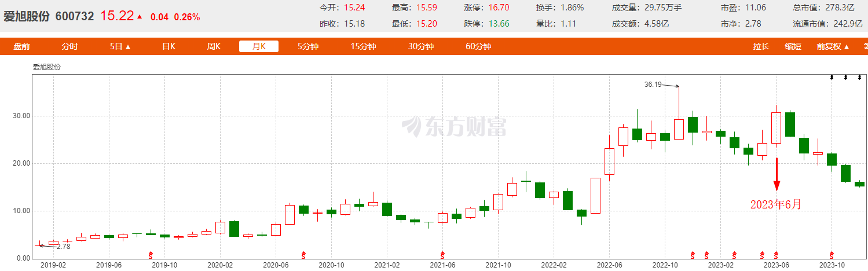868x271 pixels.
Task: Click 拉长 to stretch the chart
Action: coord(761,47)
